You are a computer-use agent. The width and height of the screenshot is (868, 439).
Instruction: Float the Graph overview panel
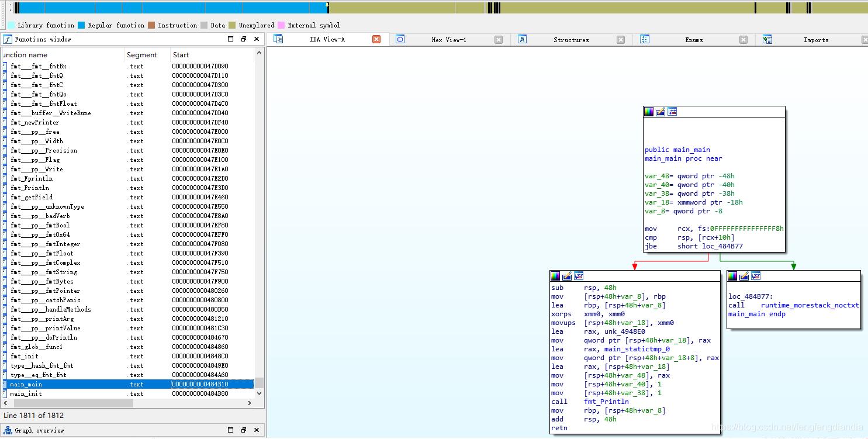(244, 430)
